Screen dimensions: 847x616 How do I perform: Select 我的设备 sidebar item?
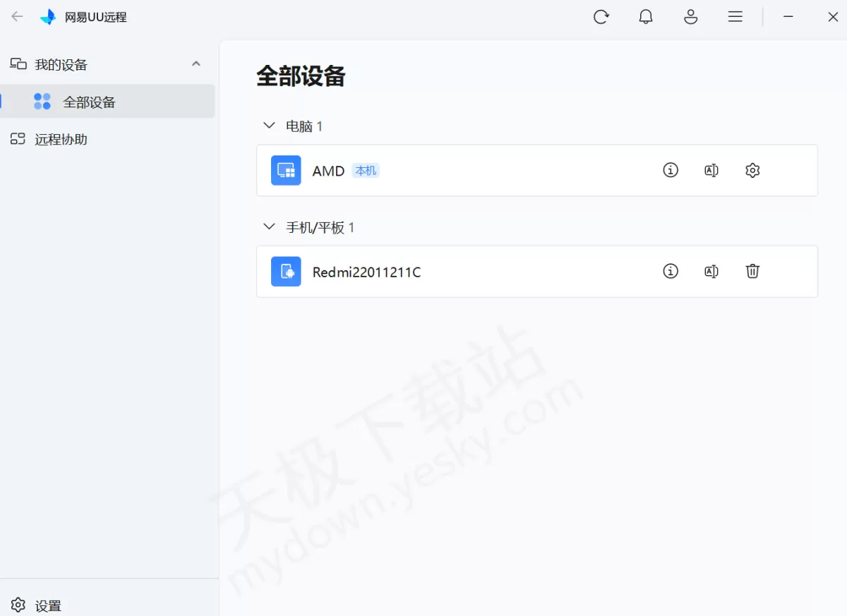[107, 64]
